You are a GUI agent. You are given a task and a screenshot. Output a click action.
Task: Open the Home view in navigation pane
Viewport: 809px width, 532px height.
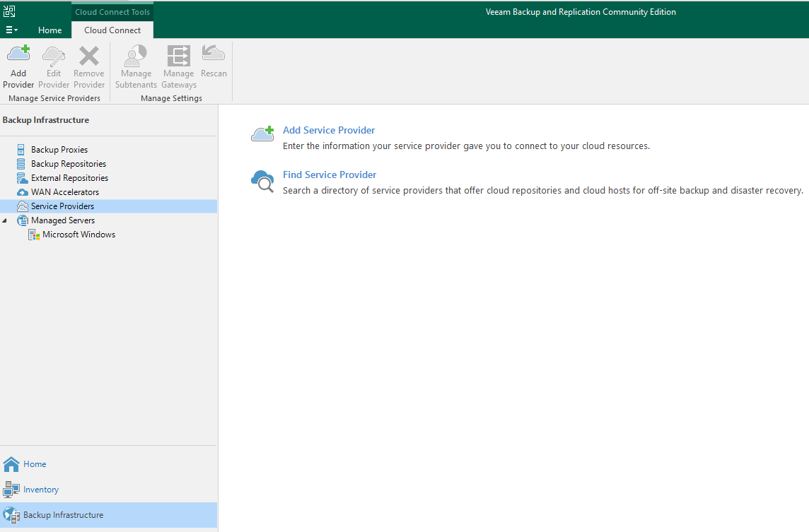tap(35, 464)
